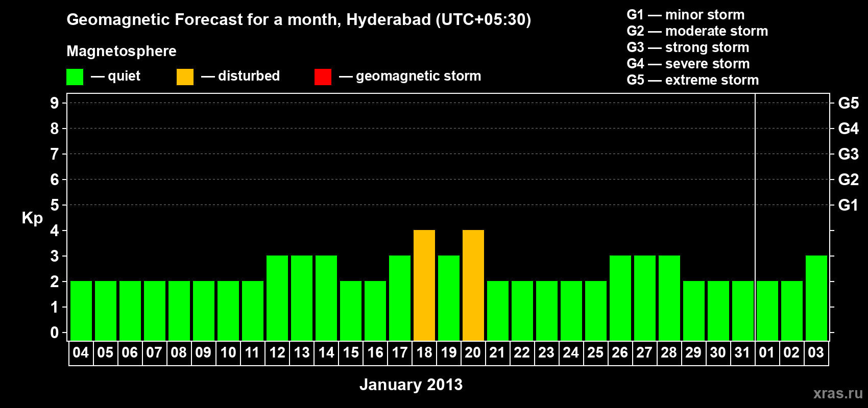Click the green bar for day 04
868x408 pixels.
click(81, 311)
